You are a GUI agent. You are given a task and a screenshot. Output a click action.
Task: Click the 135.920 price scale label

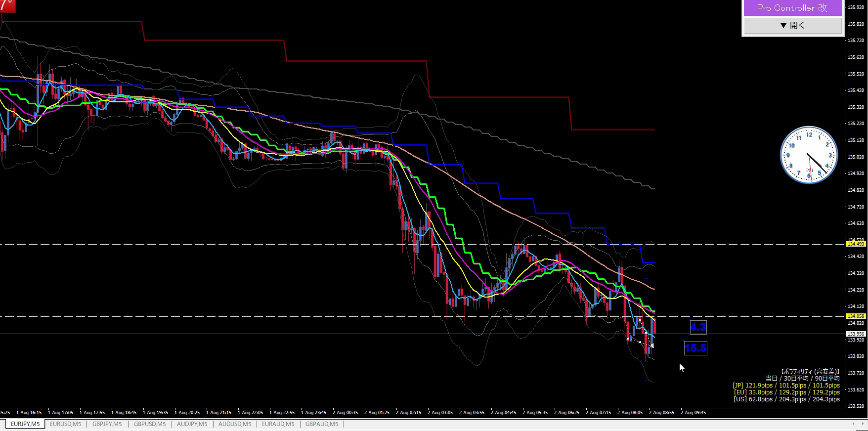point(856,7)
